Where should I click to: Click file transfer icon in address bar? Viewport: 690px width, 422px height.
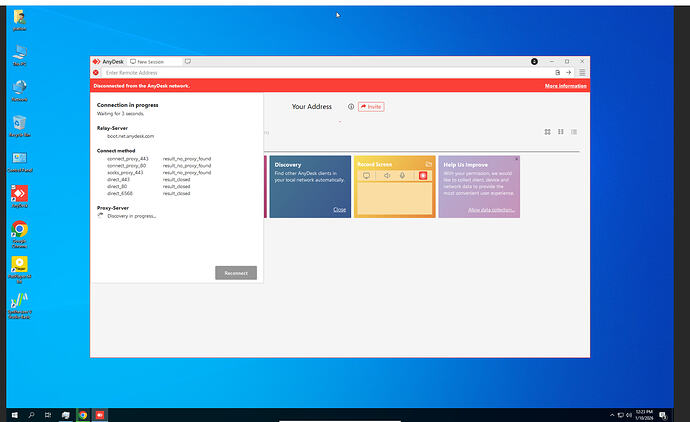tap(557, 72)
